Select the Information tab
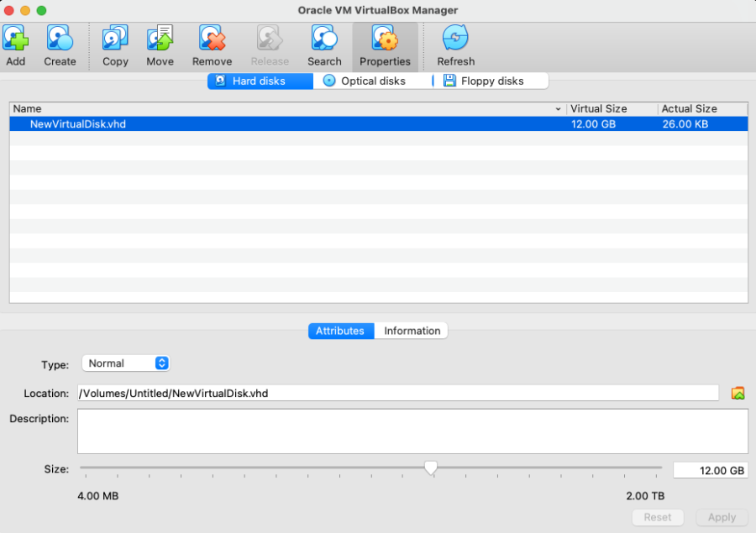 412,331
